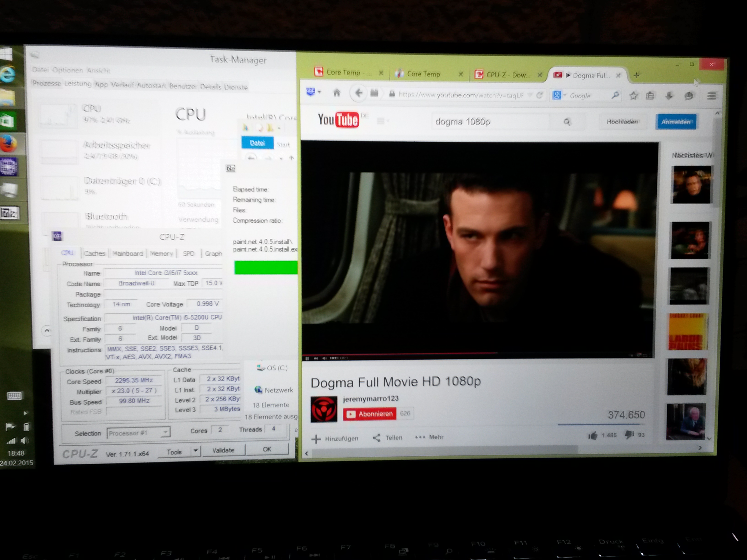Select the Memory tab in CPU-Z
The image size is (747, 560).
(x=161, y=253)
